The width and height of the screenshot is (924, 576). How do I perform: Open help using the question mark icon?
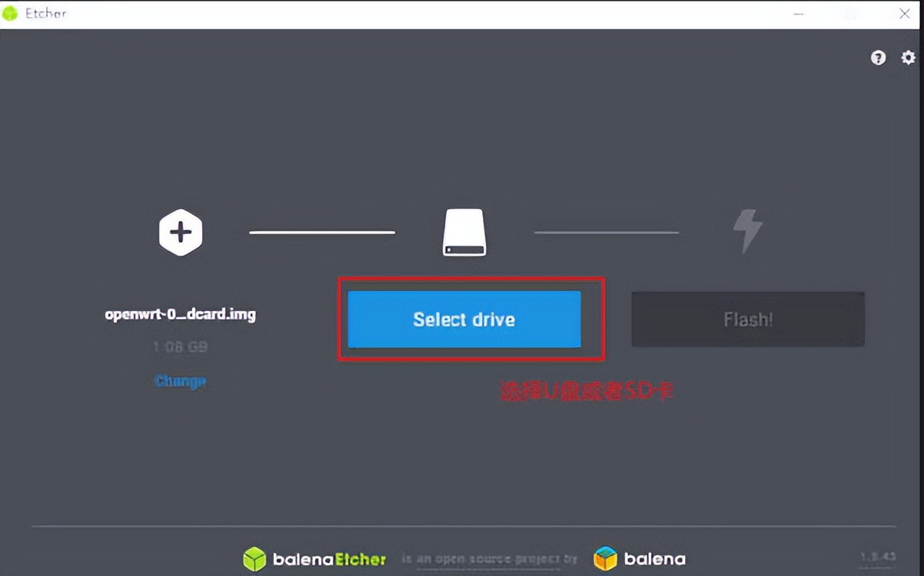pyautogui.click(x=878, y=57)
